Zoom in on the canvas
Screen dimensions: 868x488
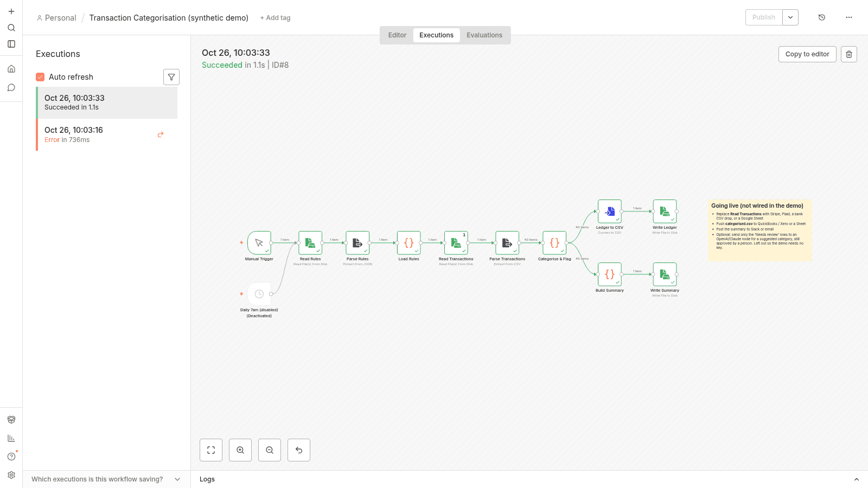(240, 450)
